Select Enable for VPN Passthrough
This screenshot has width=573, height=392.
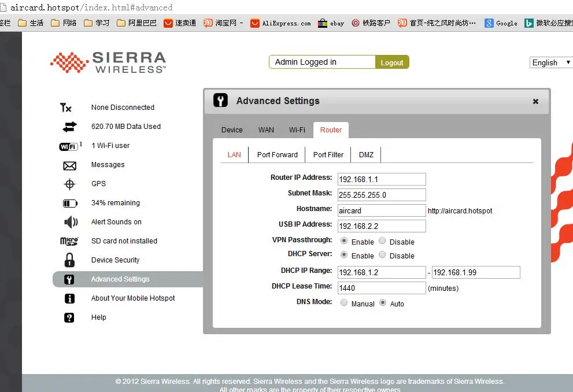click(344, 241)
